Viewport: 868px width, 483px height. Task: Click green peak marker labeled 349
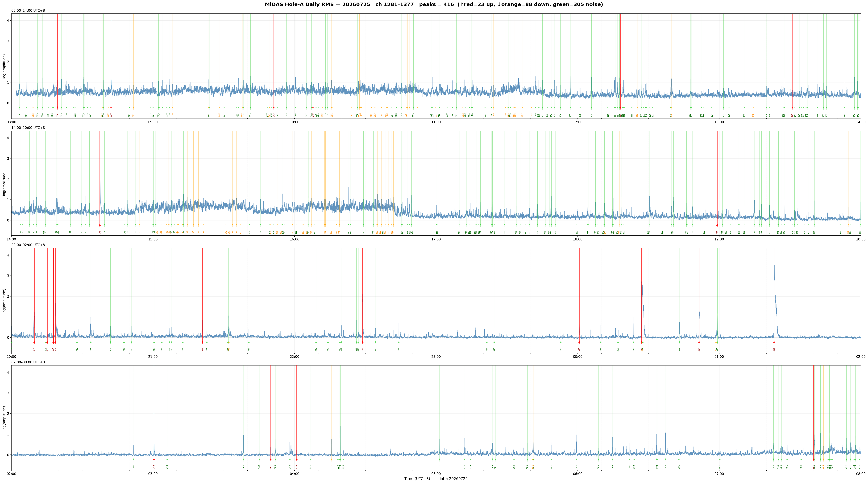(561, 342)
